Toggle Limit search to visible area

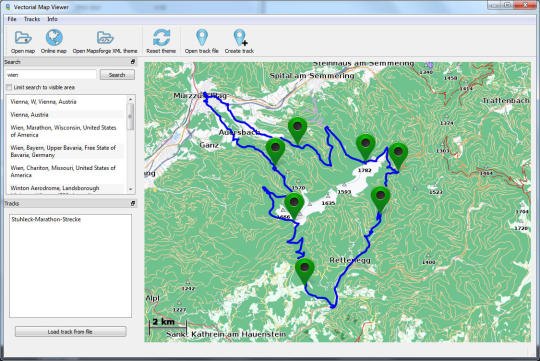pos(9,87)
